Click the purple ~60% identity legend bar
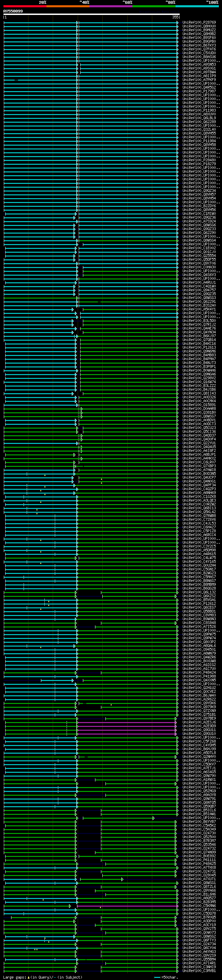 (111, 7)
